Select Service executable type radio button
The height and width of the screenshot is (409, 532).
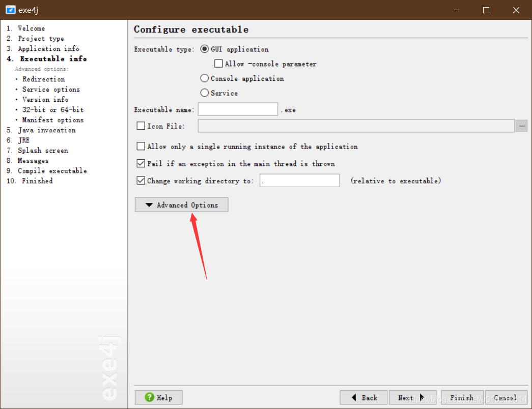[204, 93]
